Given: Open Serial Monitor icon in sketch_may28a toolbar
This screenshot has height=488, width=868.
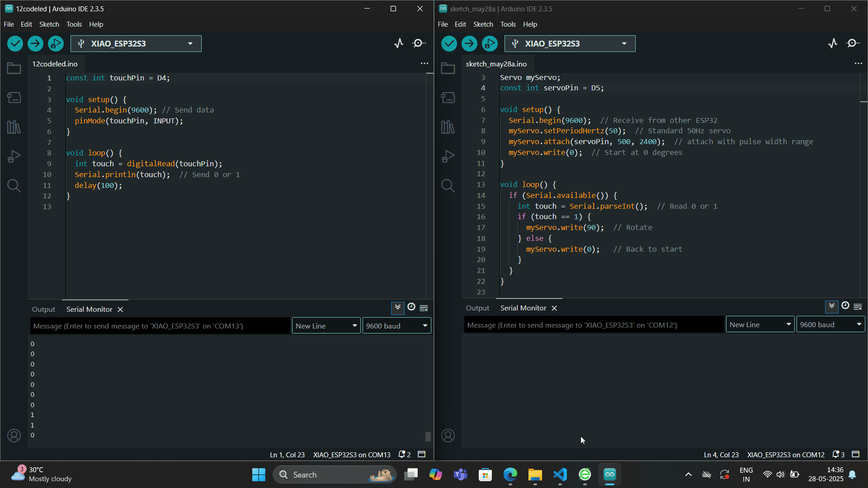Looking at the screenshot, I should click(853, 43).
